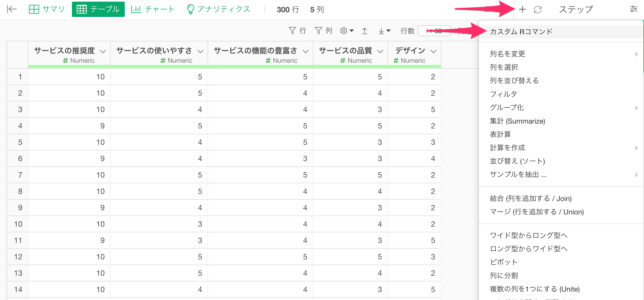Select 集計 (Summarize) from the menu
644x300 pixels.
pos(561,121)
